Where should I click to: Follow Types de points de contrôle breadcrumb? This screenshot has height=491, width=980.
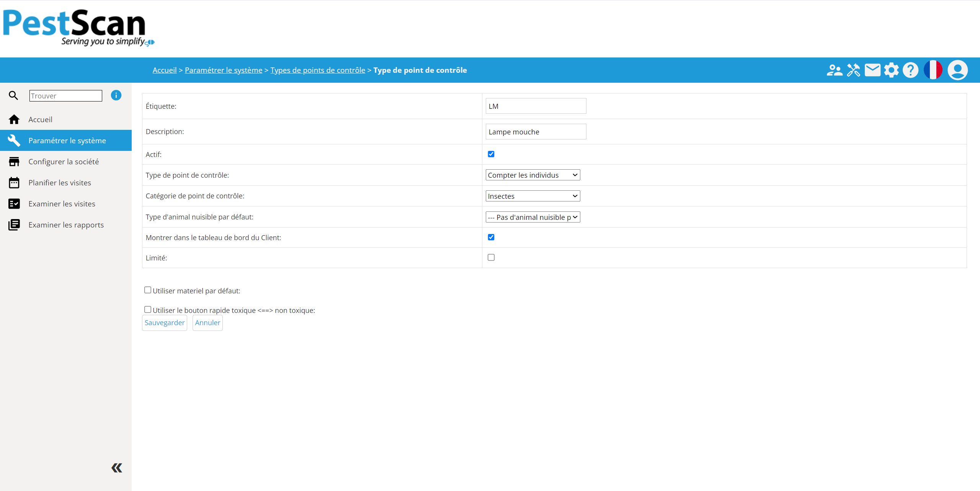pyautogui.click(x=317, y=70)
